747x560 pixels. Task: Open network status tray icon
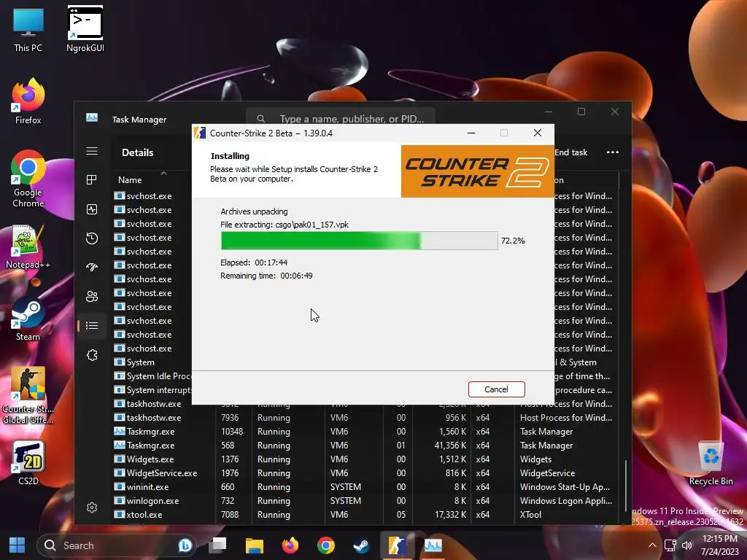click(670, 545)
